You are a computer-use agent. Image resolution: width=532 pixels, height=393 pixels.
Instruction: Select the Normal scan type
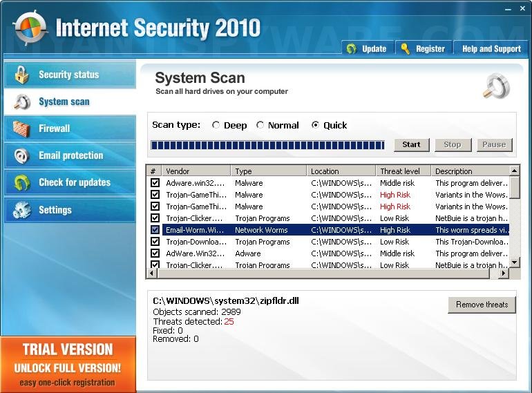[x=260, y=125]
